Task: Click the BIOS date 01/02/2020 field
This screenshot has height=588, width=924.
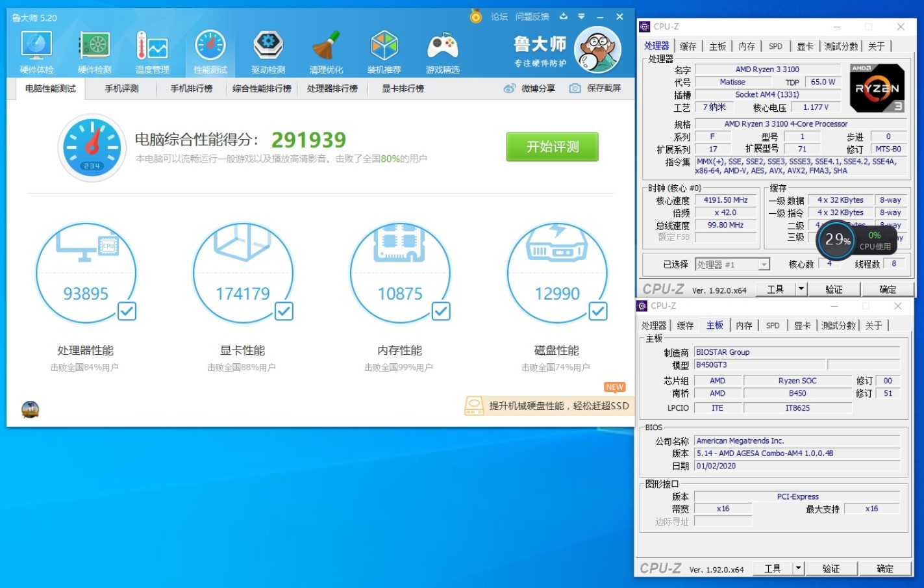Action: (797, 466)
